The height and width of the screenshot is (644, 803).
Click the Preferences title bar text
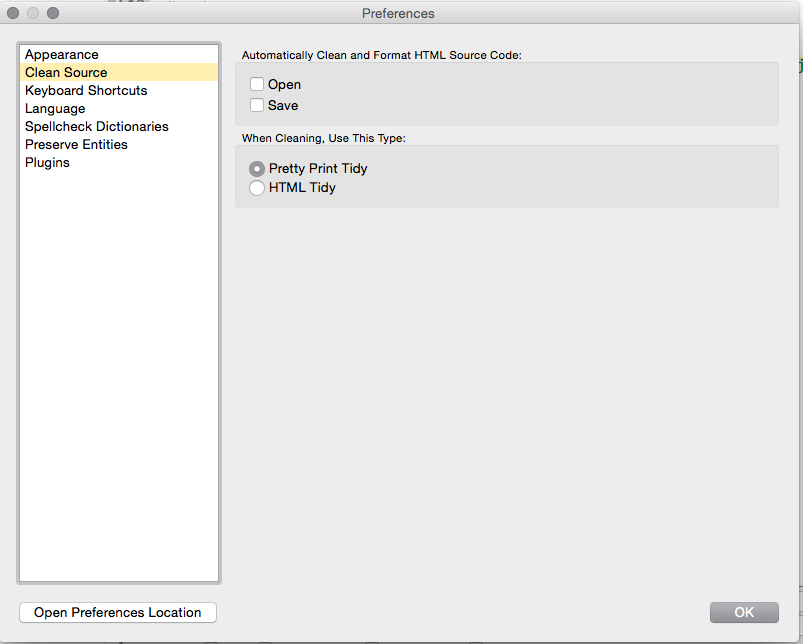(x=398, y=14)
